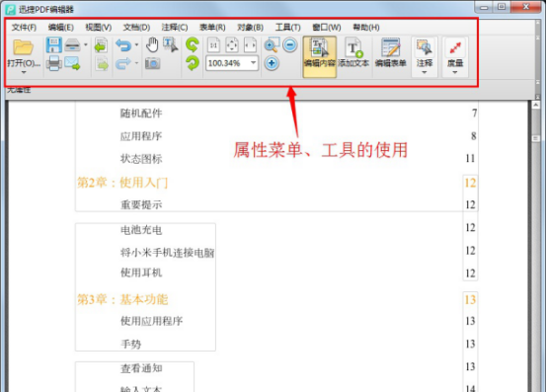The width and height of the screenshot is (547, 392).
Task: Click the 第3章：基本功能 heading
Action: (x=122, y=299)
